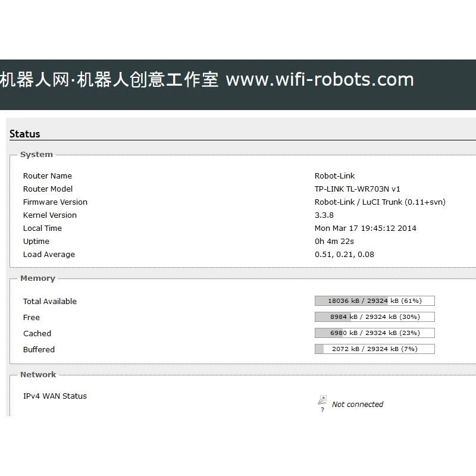
Task: Click the IPv4 WAN Status label
Action: point(55,396)
